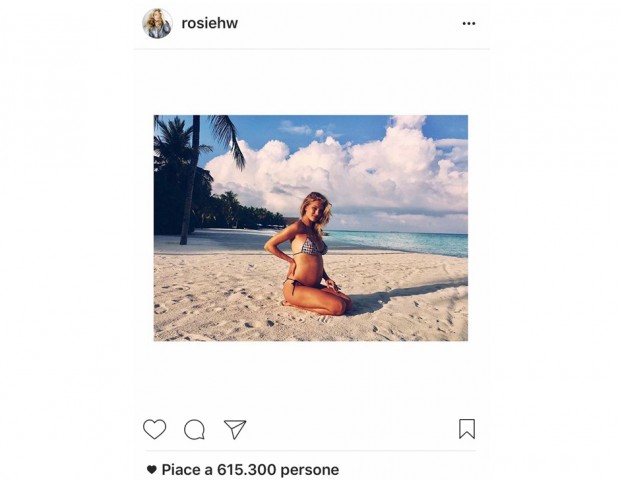
Task: Click the turquoise sea in the photo
Action: click(x=399, y=242)
